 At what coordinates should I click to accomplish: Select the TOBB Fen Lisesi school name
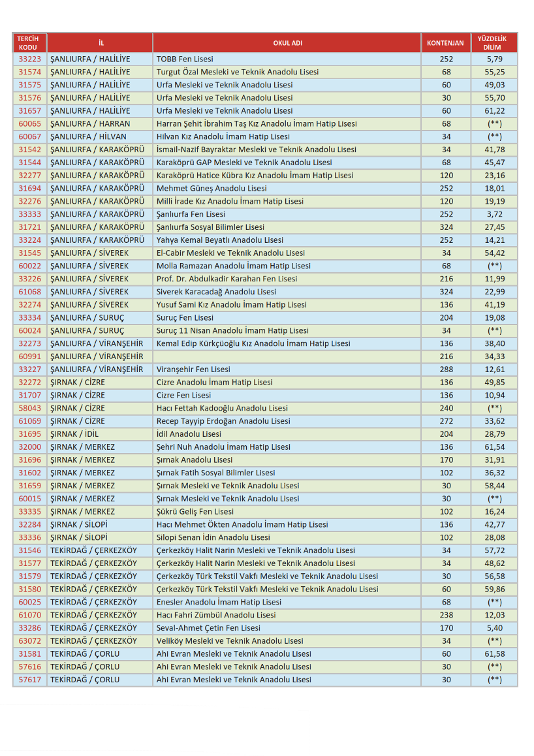click(185, 59)
